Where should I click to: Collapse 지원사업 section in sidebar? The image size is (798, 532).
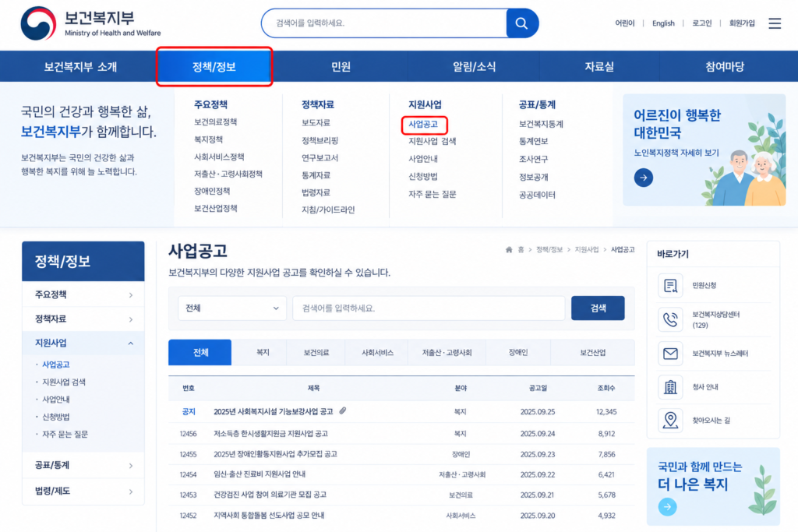tap(83, 344)
